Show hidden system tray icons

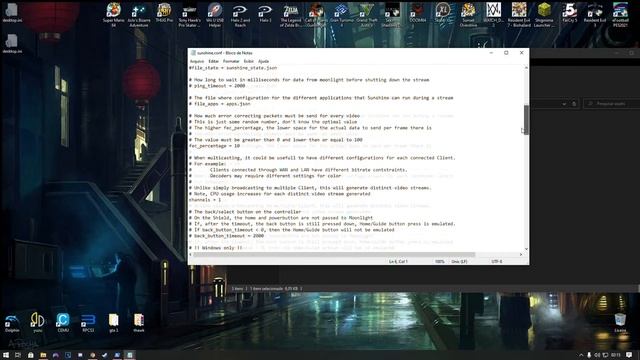tap(581, 355)
